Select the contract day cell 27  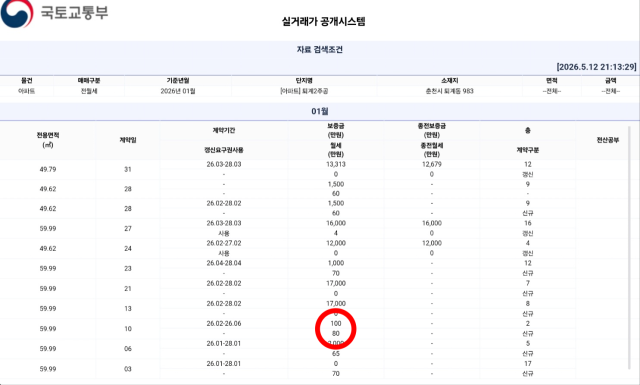point(128,229)
